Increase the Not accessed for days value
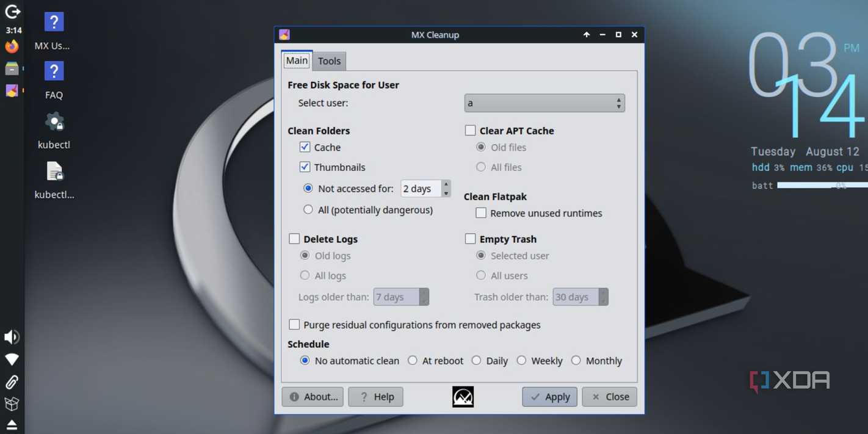The image size is (868, 434). [x=446, y=184]
